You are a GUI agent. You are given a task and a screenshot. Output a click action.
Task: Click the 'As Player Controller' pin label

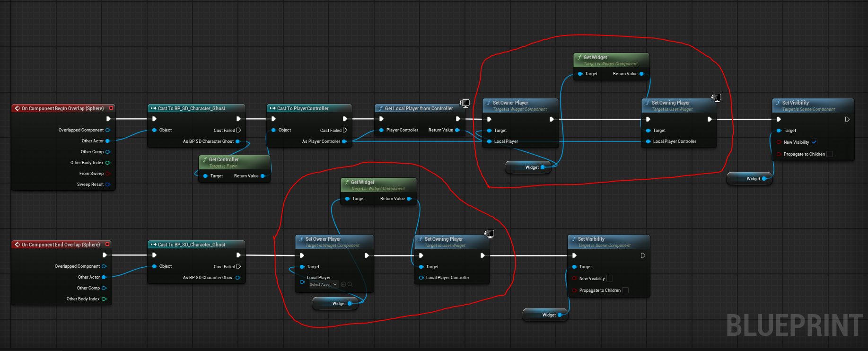click(321, 141)
